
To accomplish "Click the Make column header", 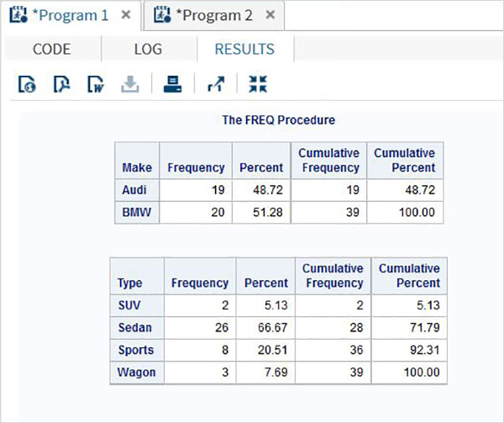I will tap(137, 167).
